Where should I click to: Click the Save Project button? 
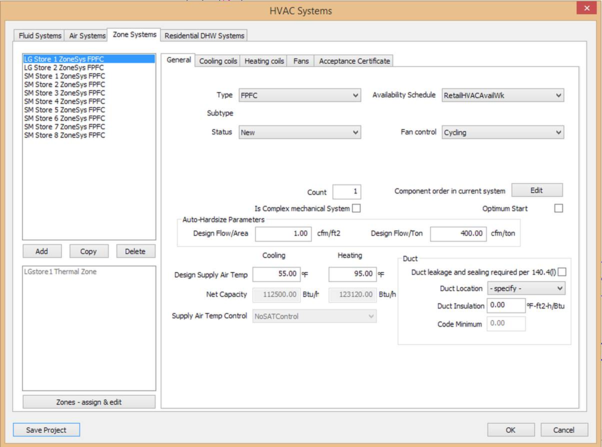[47, 430]
